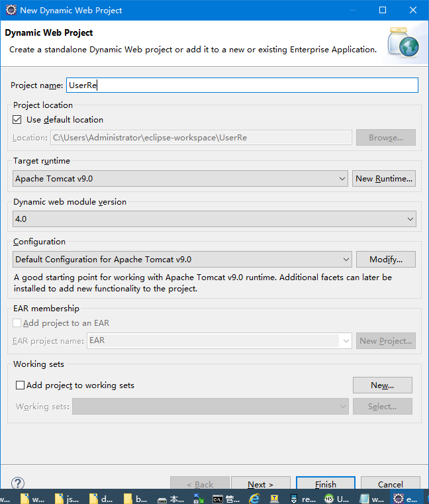Image resolution: width=429 pixels, height=504 pixels.
Task: Click the 'Project name:' label
Action: point(36,85)
